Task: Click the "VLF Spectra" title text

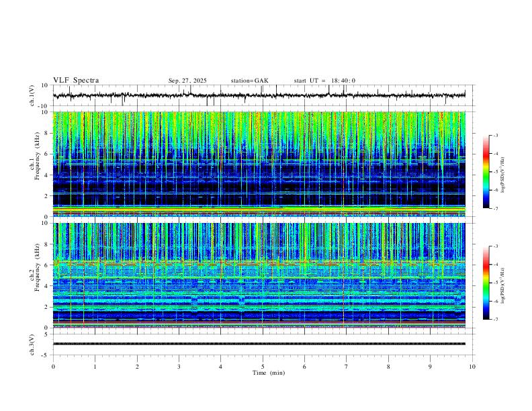Action: pos(76,81)
